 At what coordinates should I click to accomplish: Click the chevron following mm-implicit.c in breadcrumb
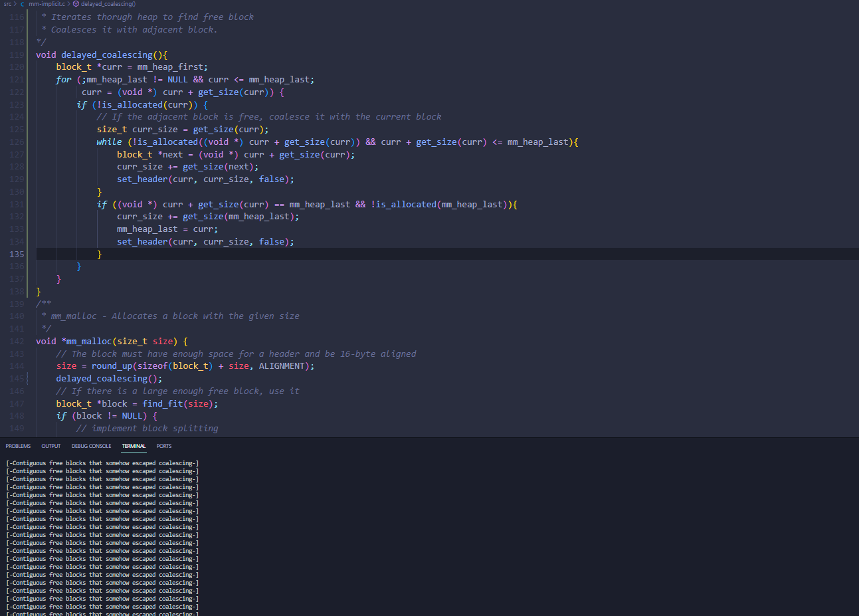click(x=68, y=4)
